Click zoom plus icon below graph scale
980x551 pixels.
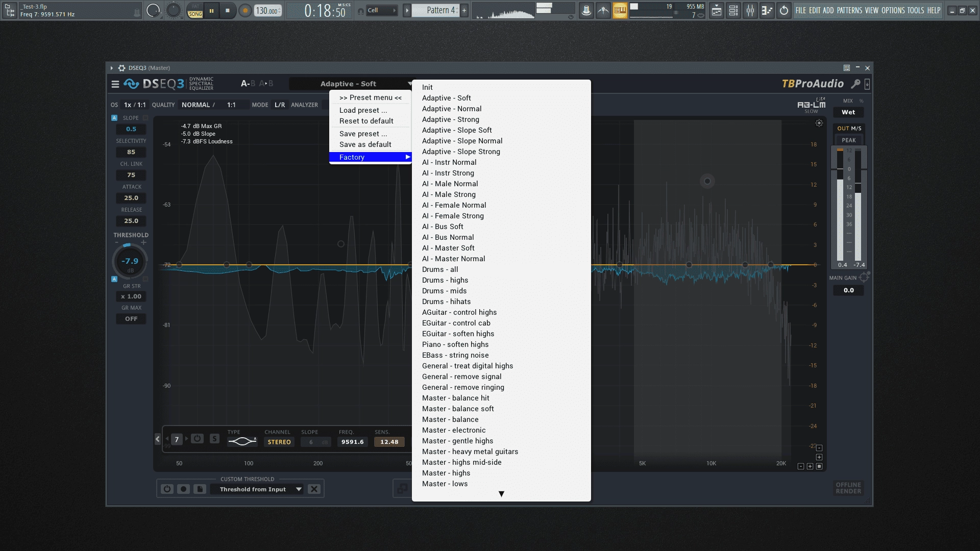[810, 466]
